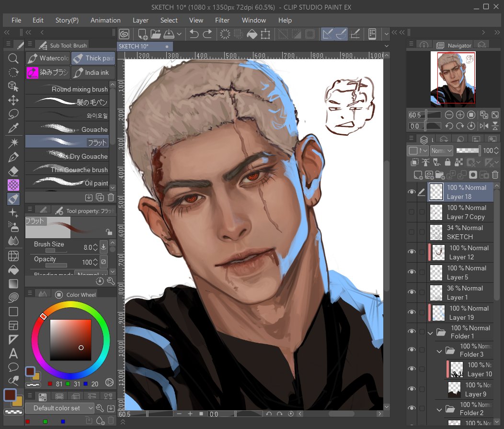Screen dimensions: 504x429
Task: Click the Zoom in plus in Navigator
Action: [x=460, y=115]
